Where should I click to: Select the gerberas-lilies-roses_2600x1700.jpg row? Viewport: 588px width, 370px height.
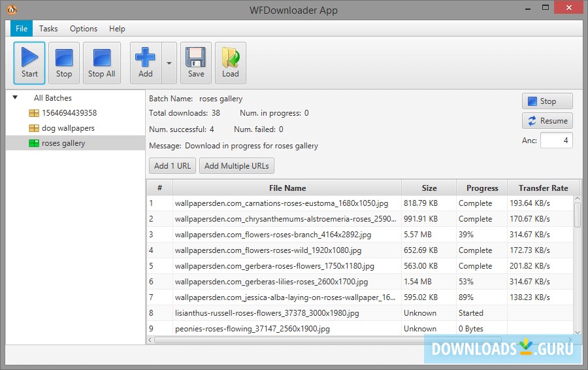pyautogui.click(x=360, y=282)
